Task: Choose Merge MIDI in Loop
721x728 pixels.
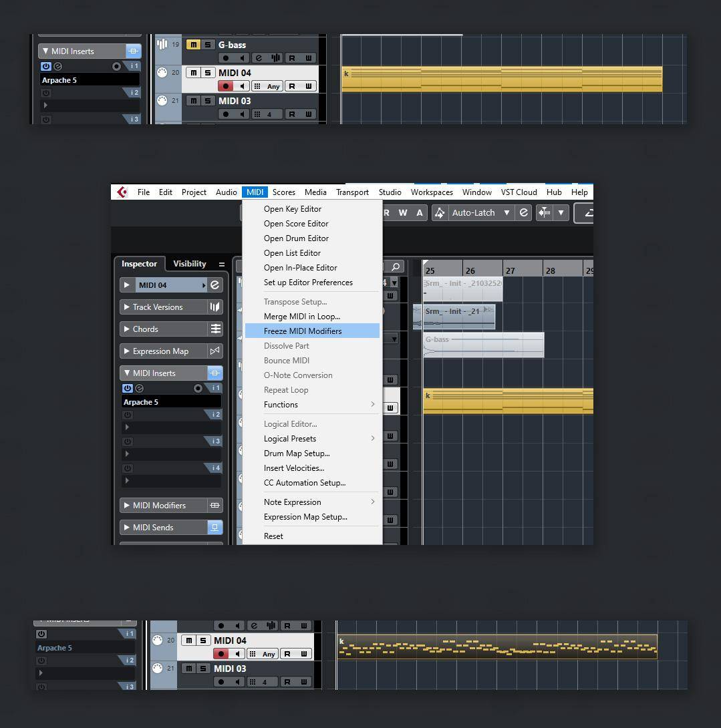Action: tap(301, 316)
